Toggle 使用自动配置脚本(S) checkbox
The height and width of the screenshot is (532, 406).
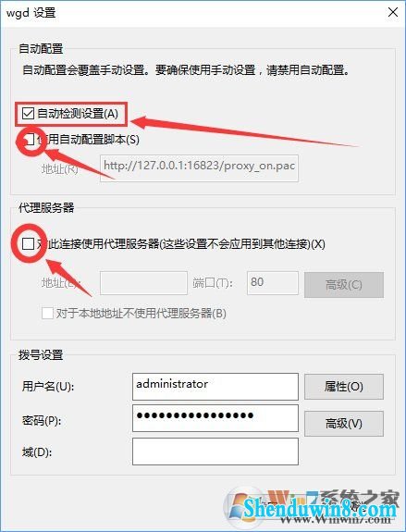pos(29,140)
